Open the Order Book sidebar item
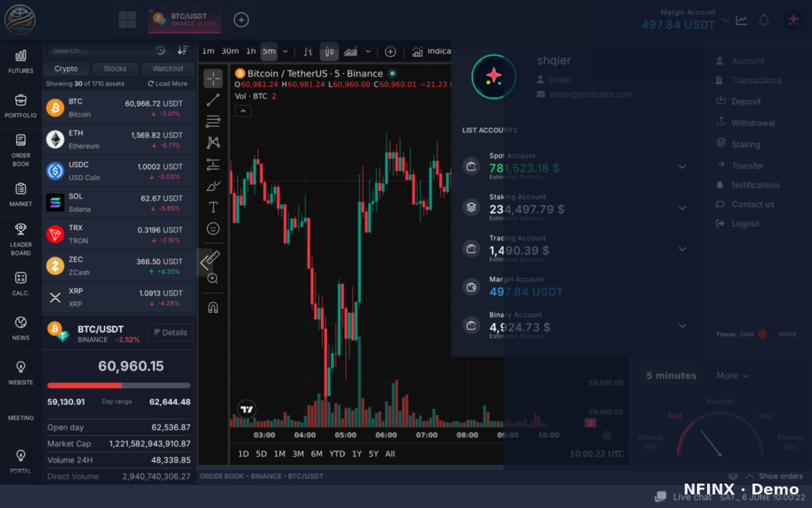The height and width of the screenshot is (508, 812). point(20,150)
